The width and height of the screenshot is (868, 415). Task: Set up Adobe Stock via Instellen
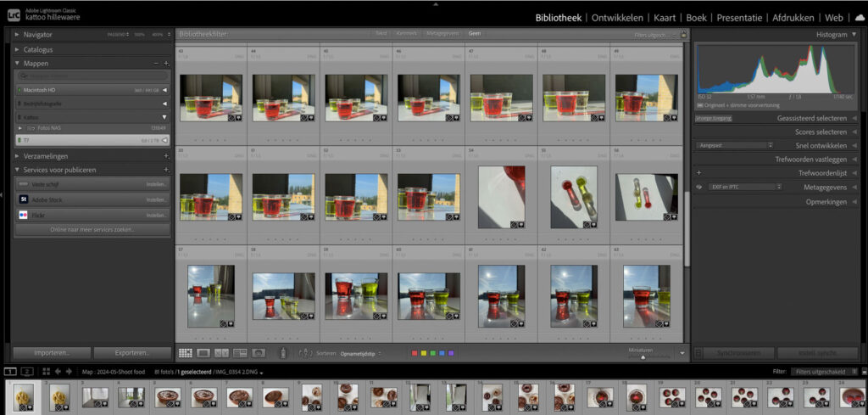pos(154,199)
